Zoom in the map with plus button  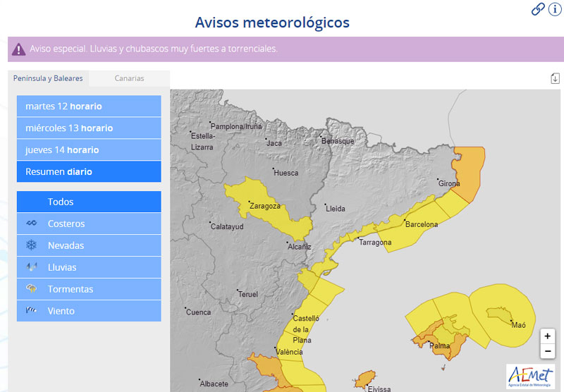point(548,336)
